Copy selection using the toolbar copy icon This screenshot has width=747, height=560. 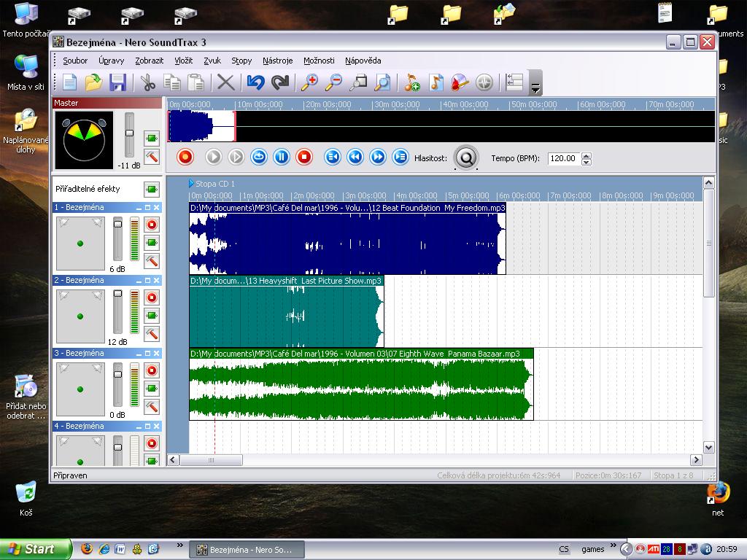(172, 82)
